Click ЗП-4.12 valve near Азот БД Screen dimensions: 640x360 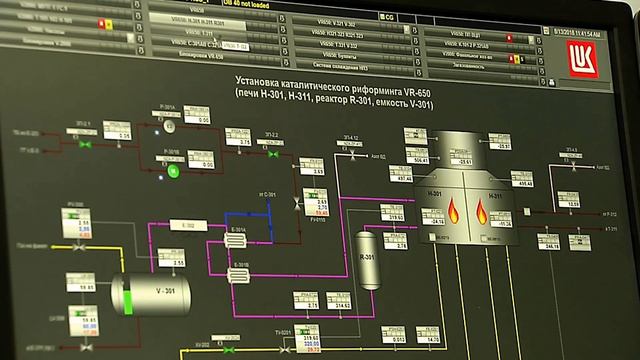[x=352, y=155]
